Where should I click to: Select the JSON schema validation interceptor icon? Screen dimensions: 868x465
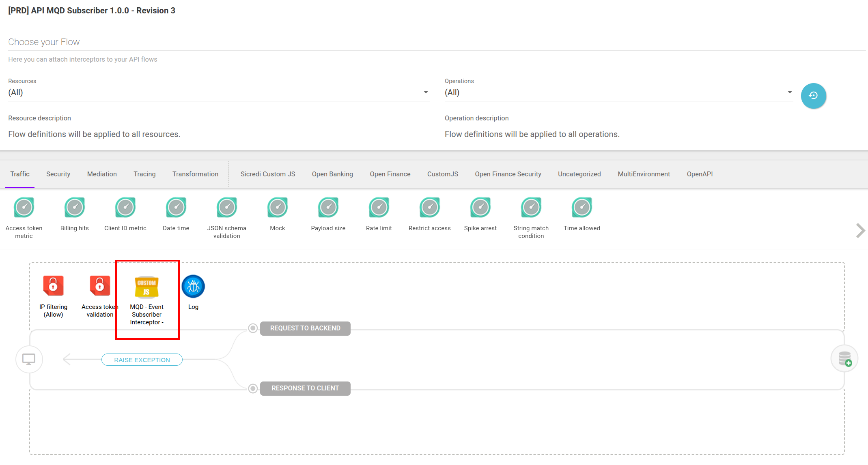tap(226, 208)
